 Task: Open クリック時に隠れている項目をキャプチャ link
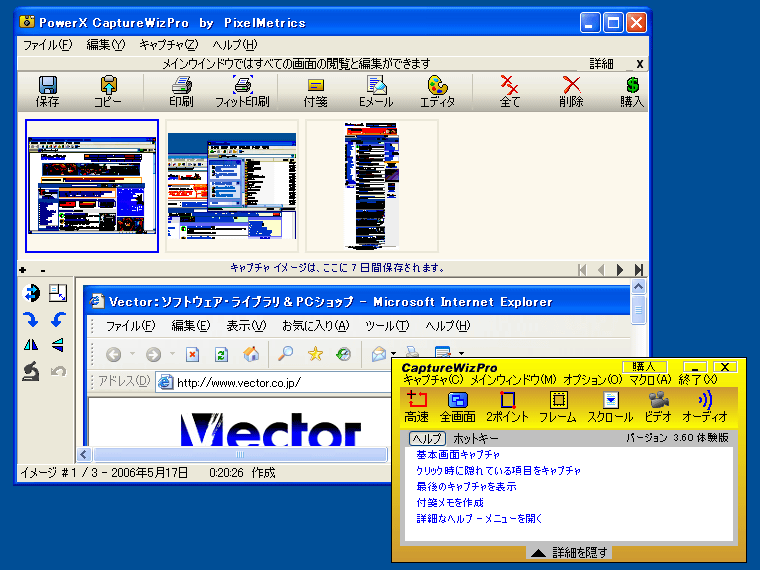click(x=498, y=471)
